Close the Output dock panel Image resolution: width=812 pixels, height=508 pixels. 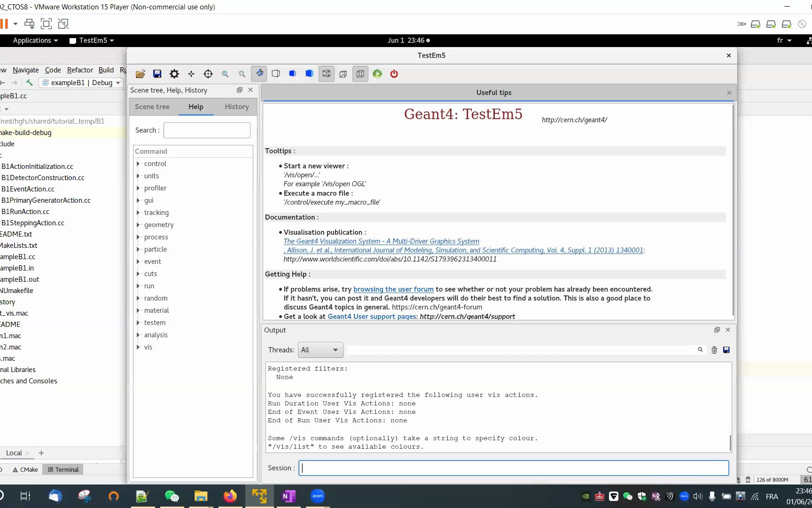coord(728,330)
